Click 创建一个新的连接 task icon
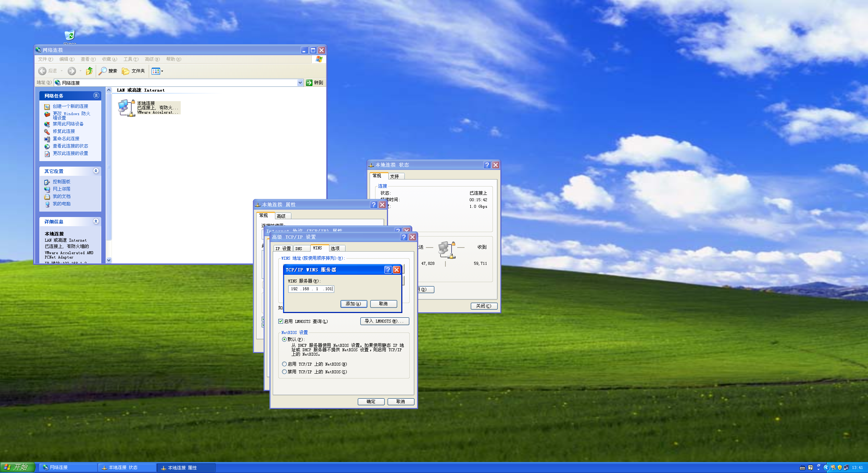This screenshot has width=868, height=473. click(x=47, y=107)
